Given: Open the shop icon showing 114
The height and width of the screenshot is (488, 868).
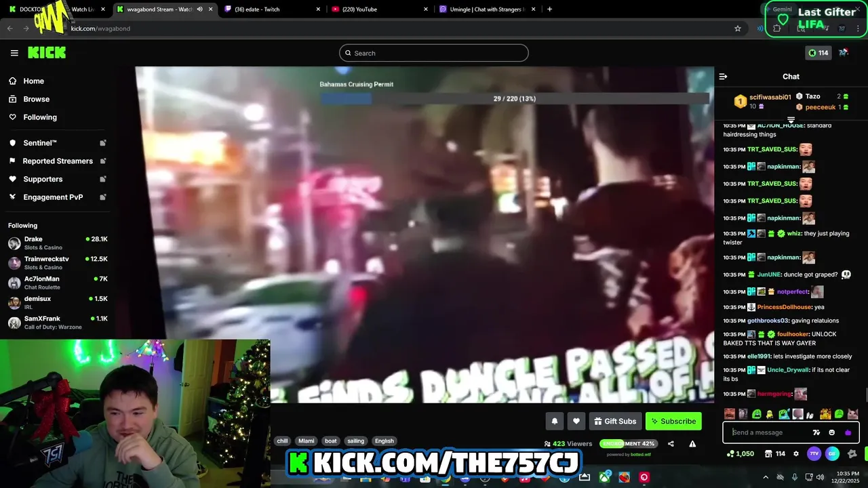Looking at the screenshot, I should pyautogui.click(x=774, y=453).
